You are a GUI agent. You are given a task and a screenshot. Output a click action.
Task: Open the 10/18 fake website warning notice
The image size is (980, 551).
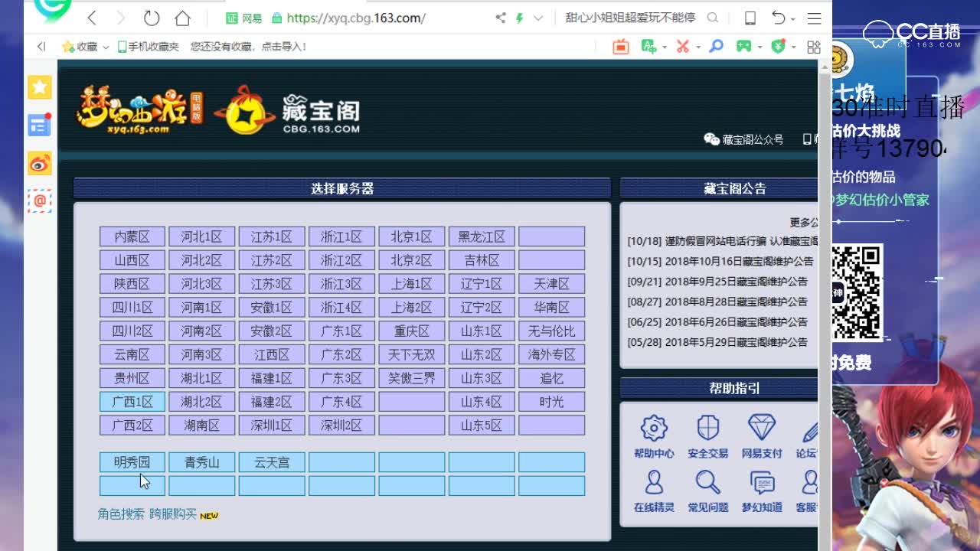click(x=722, y=241)
